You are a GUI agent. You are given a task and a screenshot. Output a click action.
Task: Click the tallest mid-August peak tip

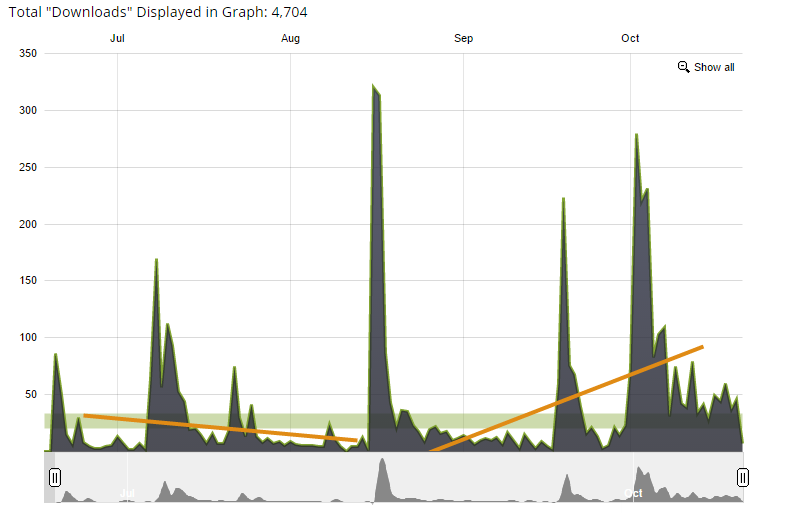tap(373, 87)
